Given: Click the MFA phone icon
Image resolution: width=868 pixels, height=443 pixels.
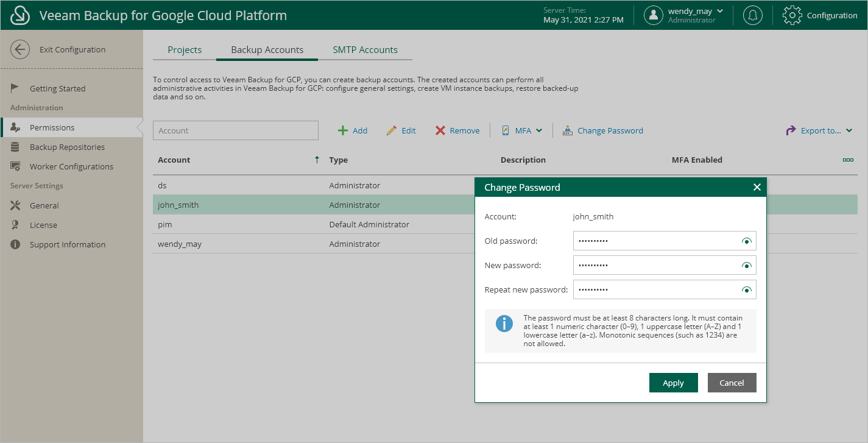Looking at the screenshot, I should 506,130.
